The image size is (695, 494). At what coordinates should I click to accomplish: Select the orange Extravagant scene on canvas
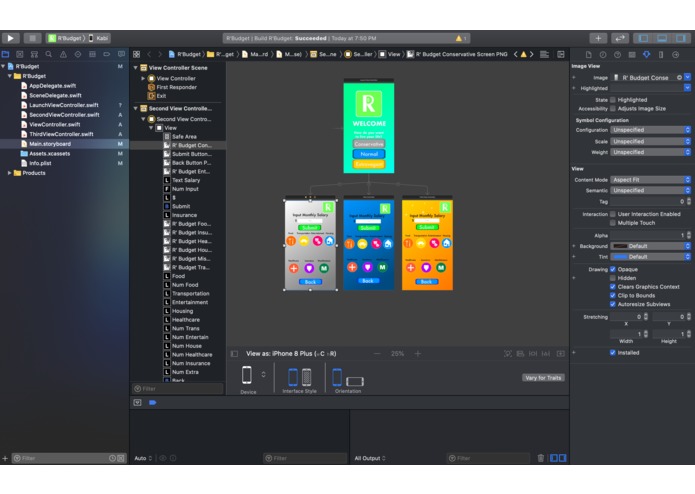pos(427,243)
